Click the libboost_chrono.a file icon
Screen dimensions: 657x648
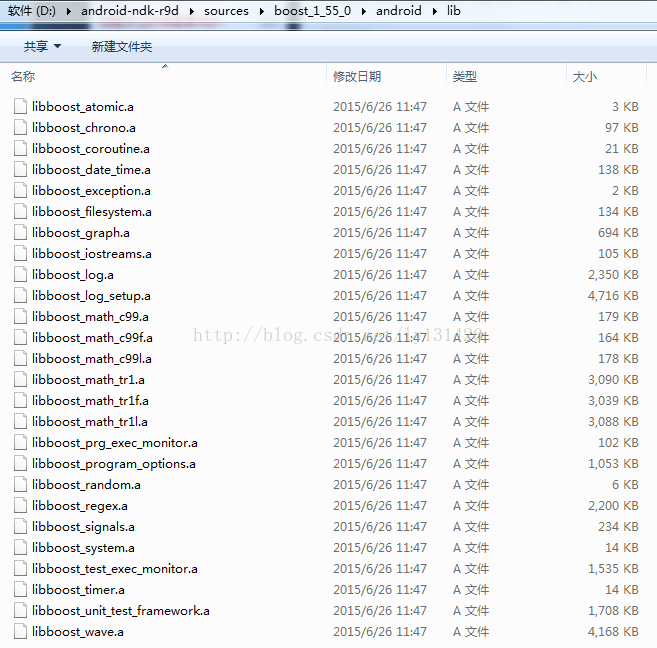(20, 127)
